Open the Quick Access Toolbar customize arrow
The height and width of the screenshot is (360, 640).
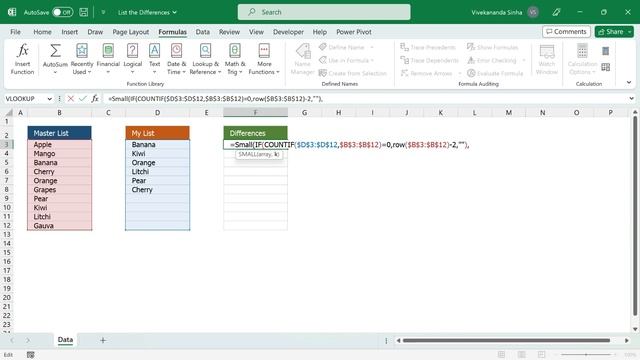coord(103,13)
